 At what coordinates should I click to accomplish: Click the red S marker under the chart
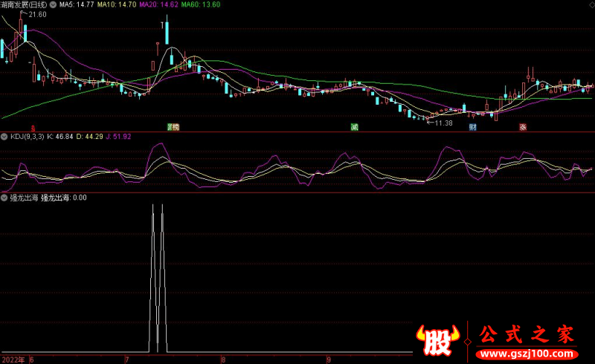pos(32,127)
